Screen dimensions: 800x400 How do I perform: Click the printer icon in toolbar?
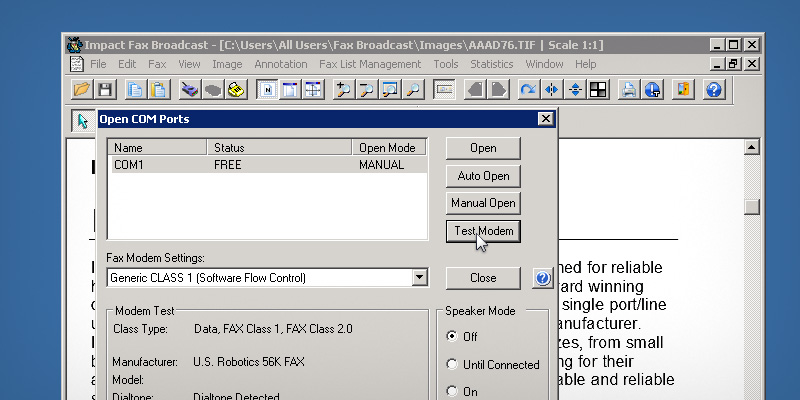pos(629,90)
